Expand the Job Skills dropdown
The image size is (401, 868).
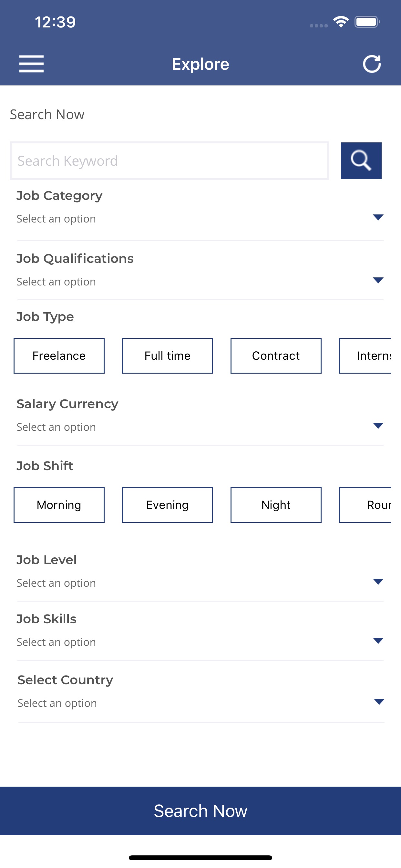378,641
